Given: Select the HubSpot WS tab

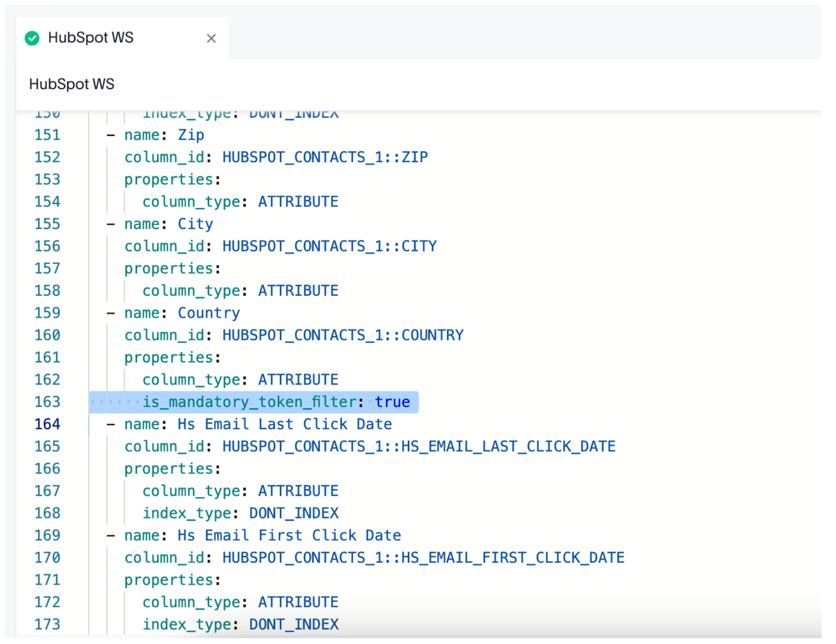Looking at the screenshot, I should pyautogui.click(x=91, y=38).
